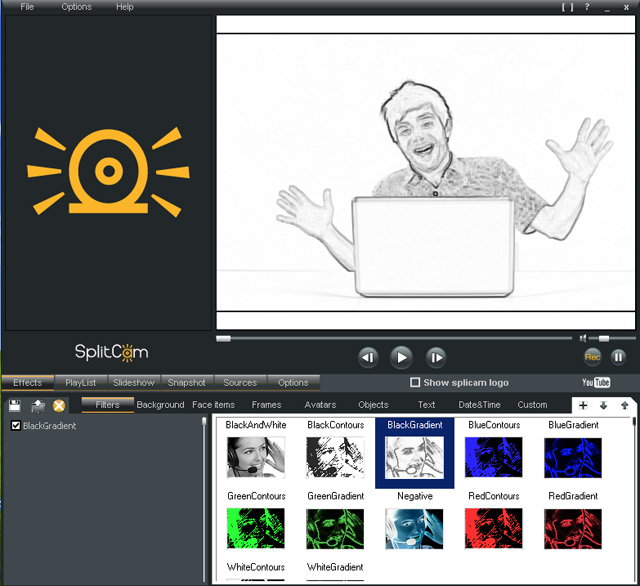Move effect up with the up arrow

tap(624, 405)
